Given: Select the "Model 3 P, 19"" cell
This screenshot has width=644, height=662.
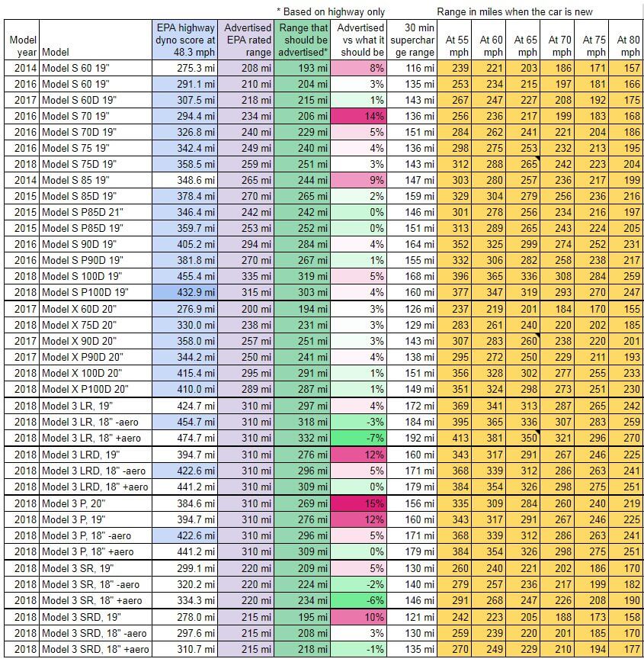Looking at the screenshot, I should 96,519.
